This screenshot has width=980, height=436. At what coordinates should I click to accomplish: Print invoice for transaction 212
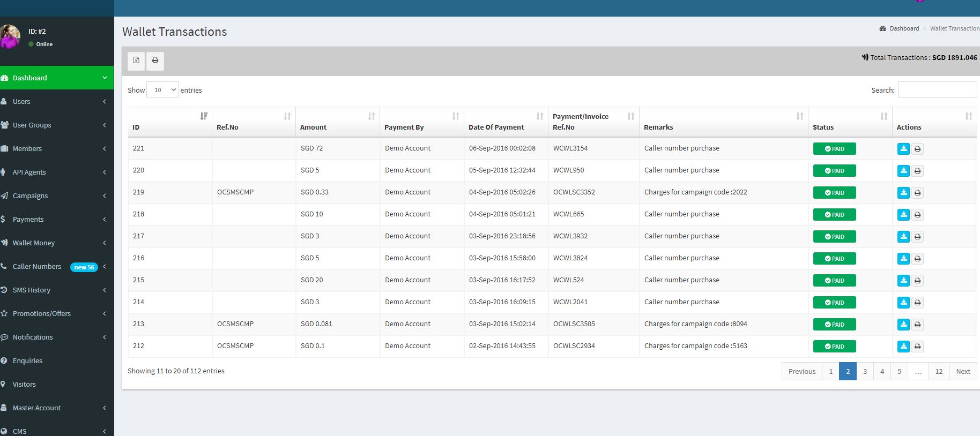click(917, 347)
